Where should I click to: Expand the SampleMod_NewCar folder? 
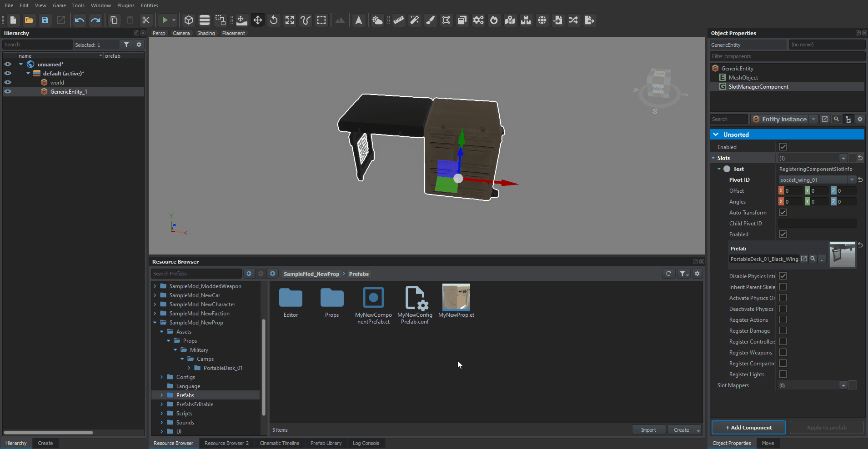tap(155, 295)
